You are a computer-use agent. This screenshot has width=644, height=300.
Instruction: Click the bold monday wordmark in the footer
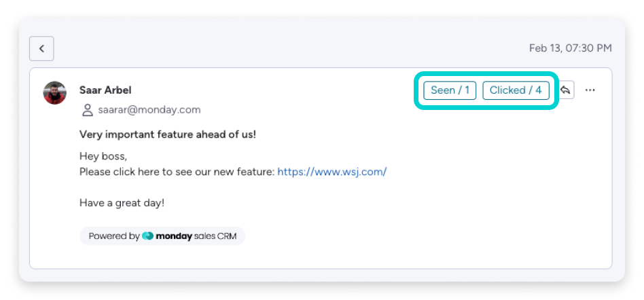point(174,236)
